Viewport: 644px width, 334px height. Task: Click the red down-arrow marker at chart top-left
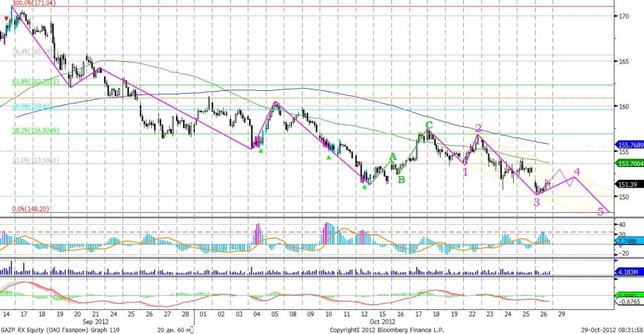click(x=7, y=18)
